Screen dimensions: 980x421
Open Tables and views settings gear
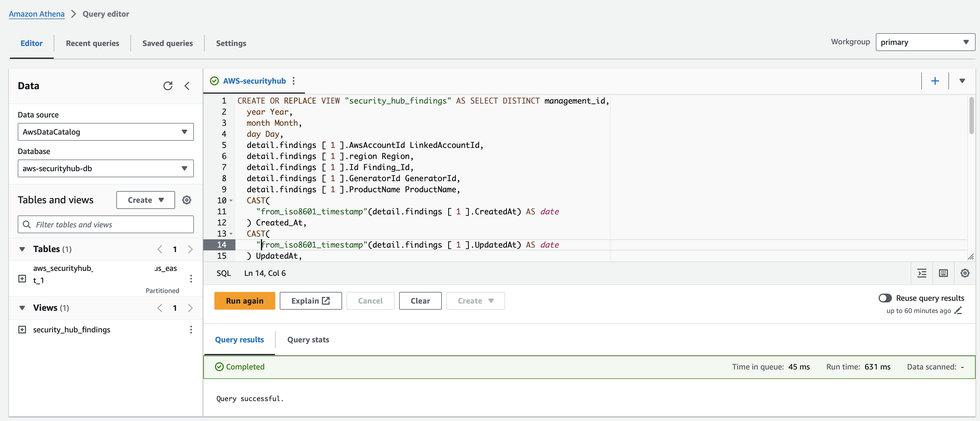tap(186, 200)
